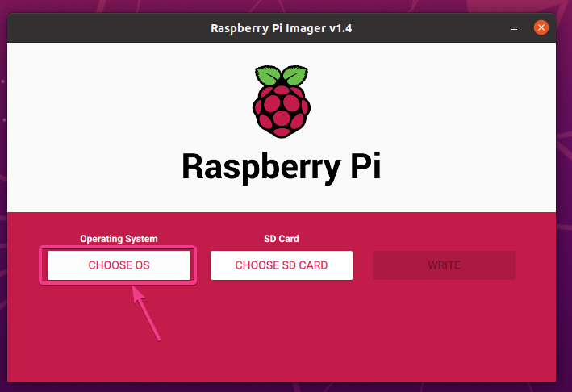Click the greyed-out WRITE button
Viewport: 572px width, 392px height.
pyautogui.click(x=444, y=265)
